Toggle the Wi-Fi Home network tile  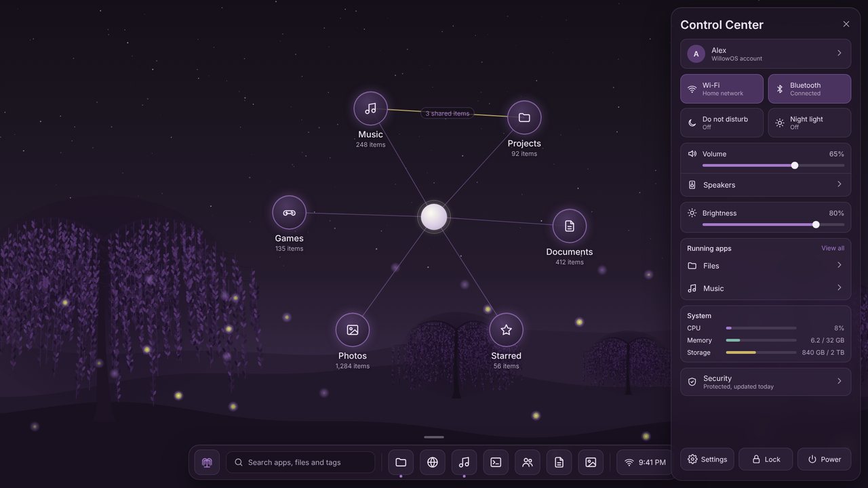(x=722, y=89)
